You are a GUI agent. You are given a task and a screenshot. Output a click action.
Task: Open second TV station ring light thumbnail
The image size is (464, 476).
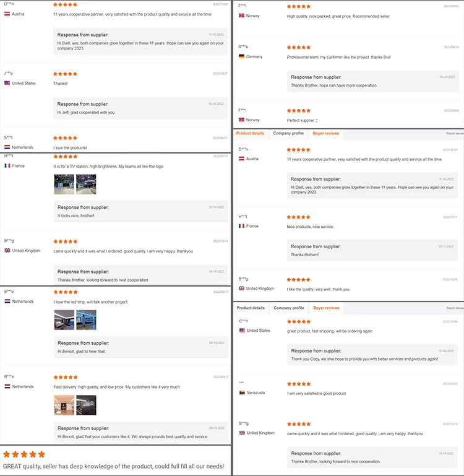(x=86, y=184)
